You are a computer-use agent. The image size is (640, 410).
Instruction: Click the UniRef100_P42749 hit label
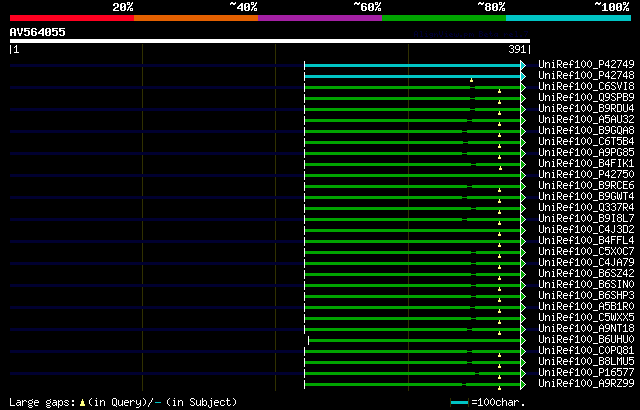point(586,64)
